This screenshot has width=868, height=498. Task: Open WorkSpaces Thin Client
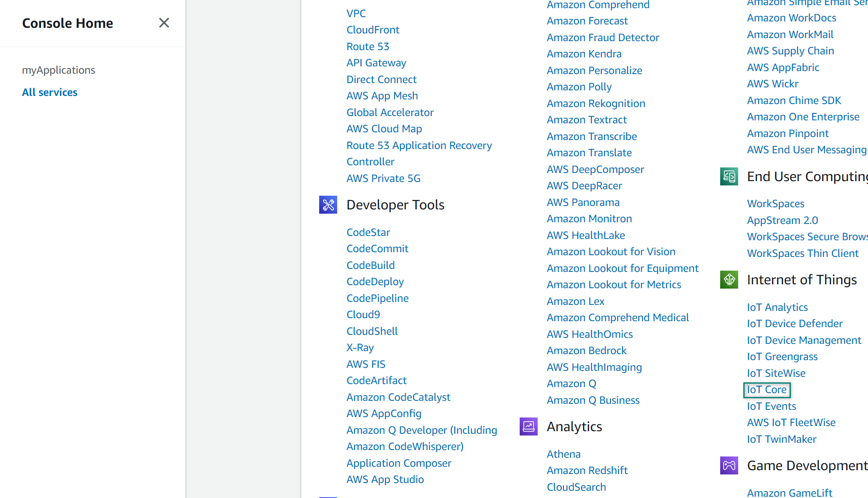click(x=802, y=253)
